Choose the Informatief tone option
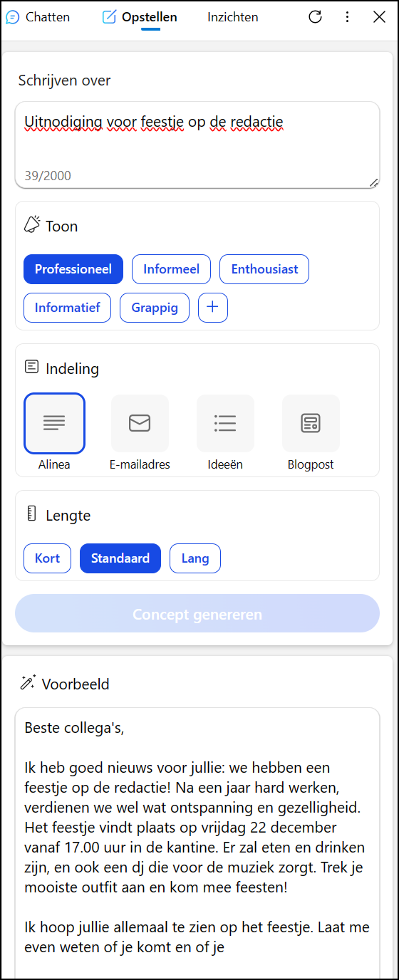Viewport: 399px width, 980px height. point(67,308)
